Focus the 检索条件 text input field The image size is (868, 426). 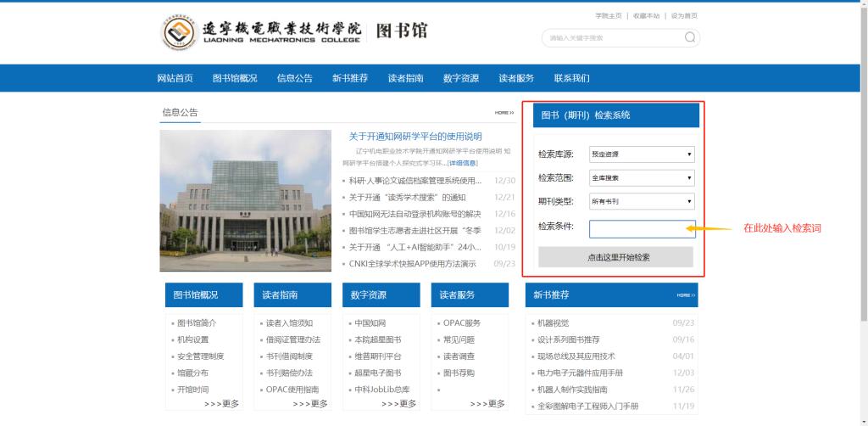pos(642,229)
